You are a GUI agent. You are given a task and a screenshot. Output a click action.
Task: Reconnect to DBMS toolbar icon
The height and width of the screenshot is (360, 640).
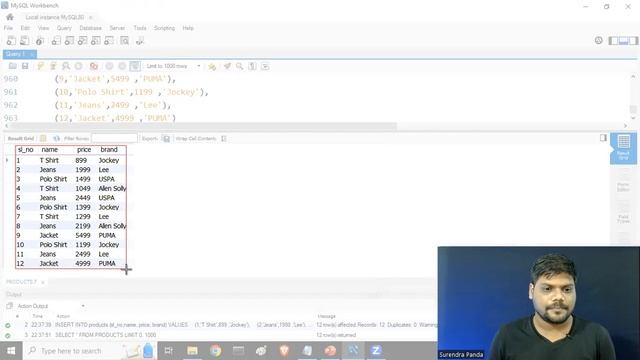point(140,41)
